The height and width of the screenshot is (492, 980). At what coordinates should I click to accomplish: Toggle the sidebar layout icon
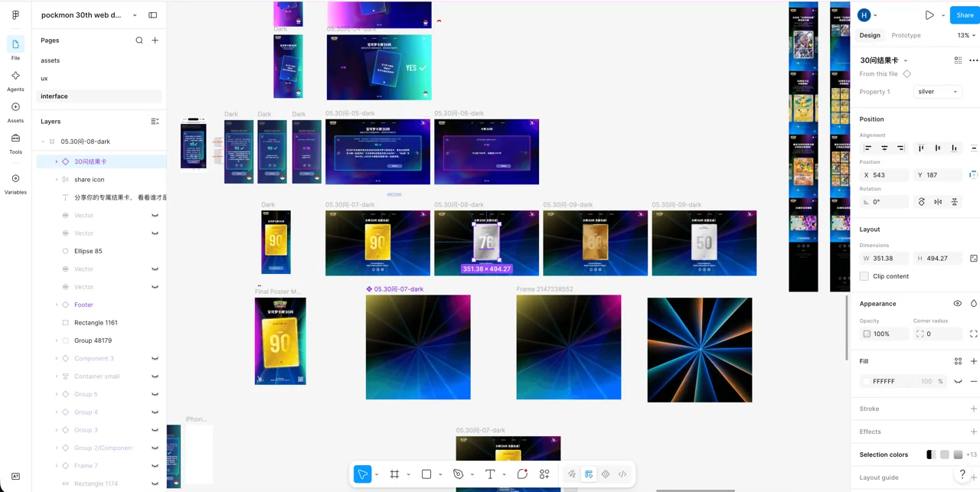tap(152, 15)
